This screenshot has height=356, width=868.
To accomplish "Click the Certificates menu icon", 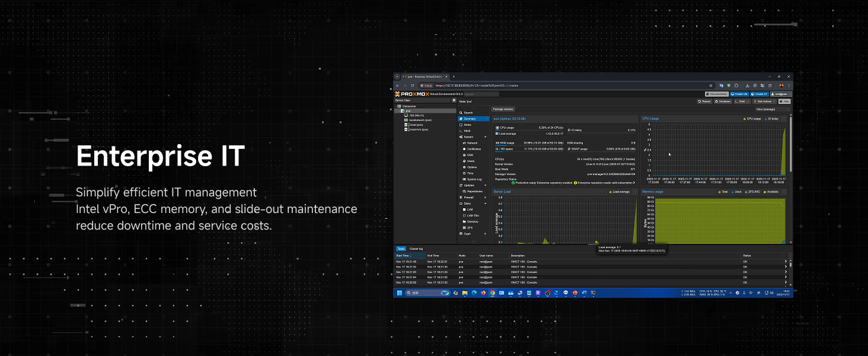I will point(464,149).
